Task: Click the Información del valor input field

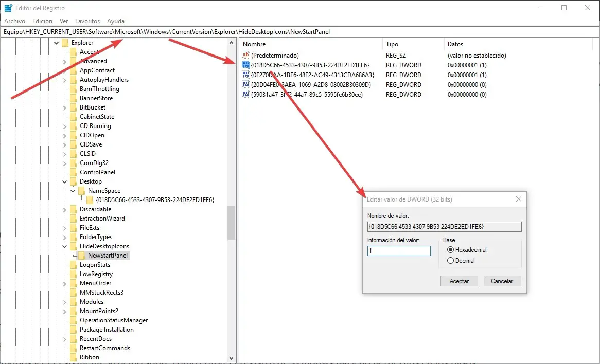Action: click(x=399, y=251)
